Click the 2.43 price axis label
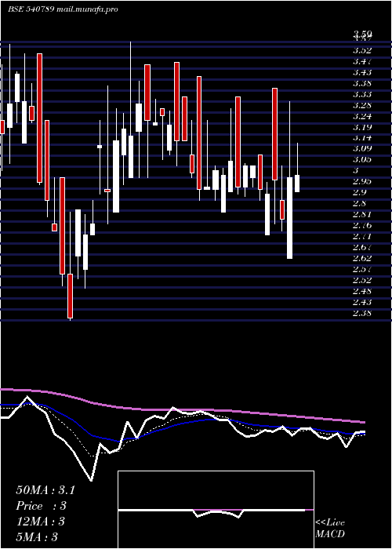 (x=362, y=302)
